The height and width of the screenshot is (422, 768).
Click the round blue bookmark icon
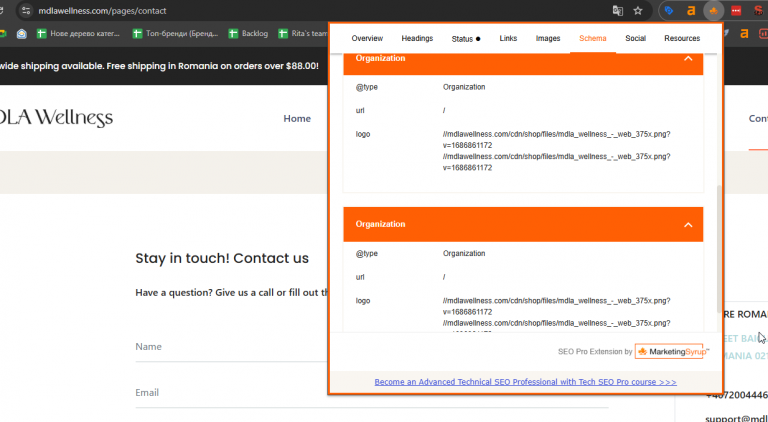(22, 34)
